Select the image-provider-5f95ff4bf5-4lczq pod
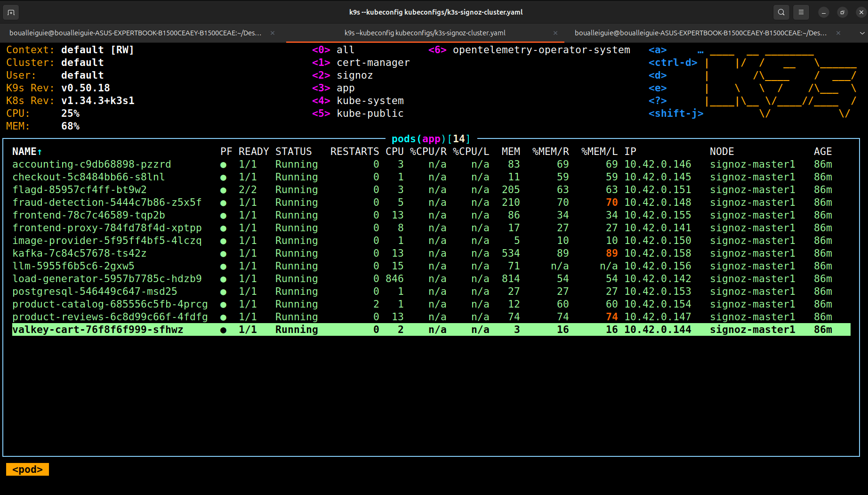This screenshot has height=495, width=868. click(x=431, y=241)
